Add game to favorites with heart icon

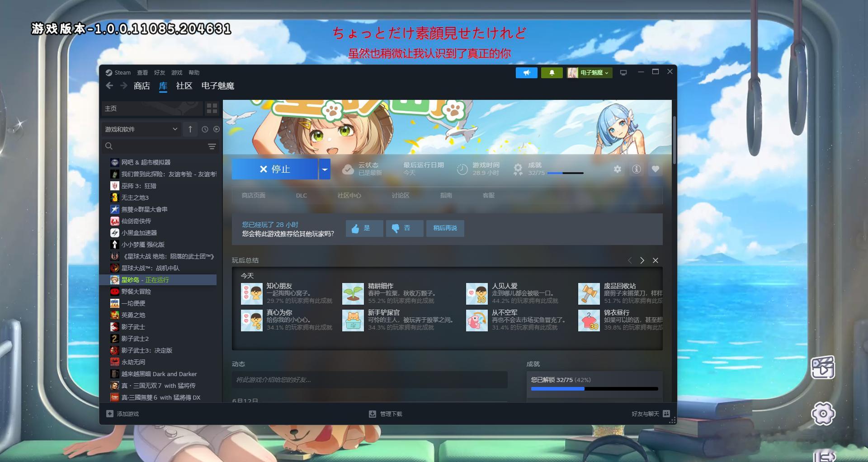tap(655, 169)
